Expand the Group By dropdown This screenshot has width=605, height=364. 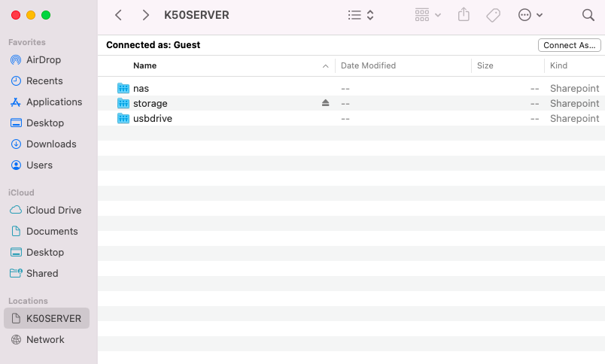427,15
